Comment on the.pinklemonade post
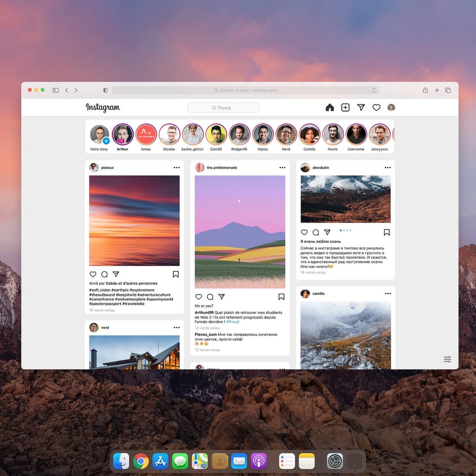Viewport: 476px width, 476px height. tap(210, 297)
